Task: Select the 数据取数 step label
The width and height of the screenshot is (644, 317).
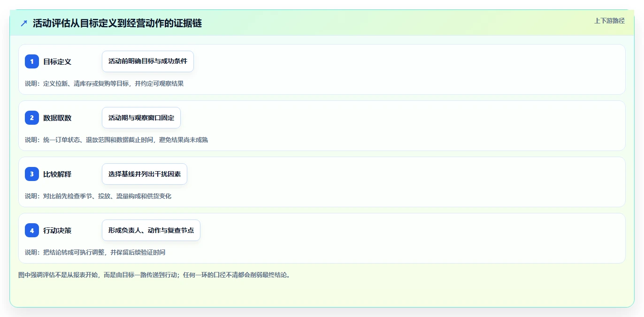Action: 57,118
